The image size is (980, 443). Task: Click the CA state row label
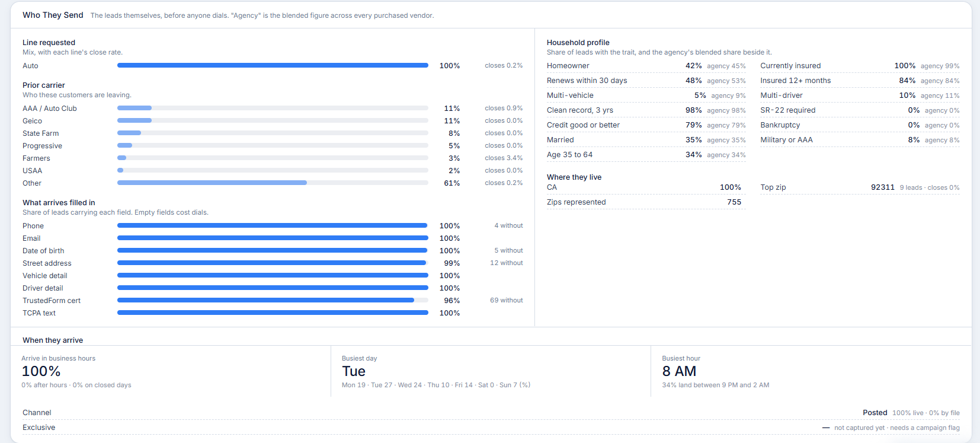coord(552,187)
